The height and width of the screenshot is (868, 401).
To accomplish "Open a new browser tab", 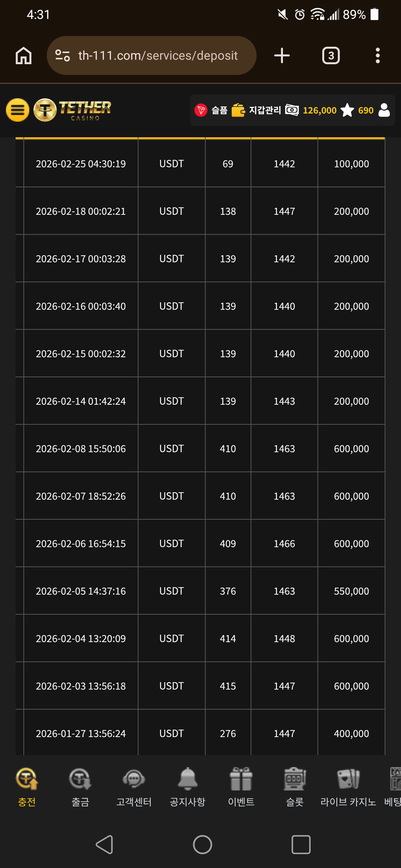I will coord(282,56).
